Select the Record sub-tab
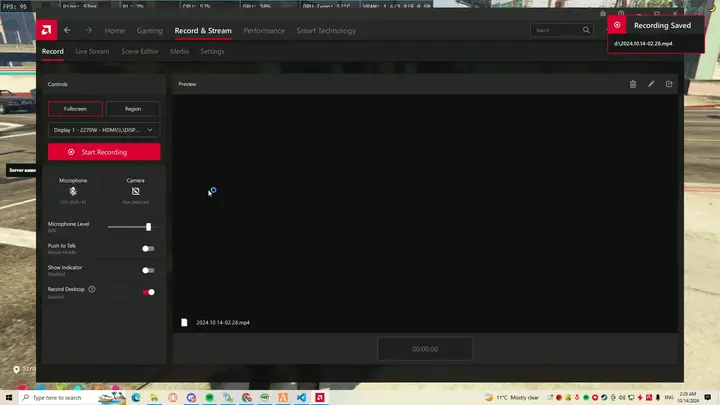The width and height of the screenshot is (720, 405). pyautogui.click(x=53, y=51)
